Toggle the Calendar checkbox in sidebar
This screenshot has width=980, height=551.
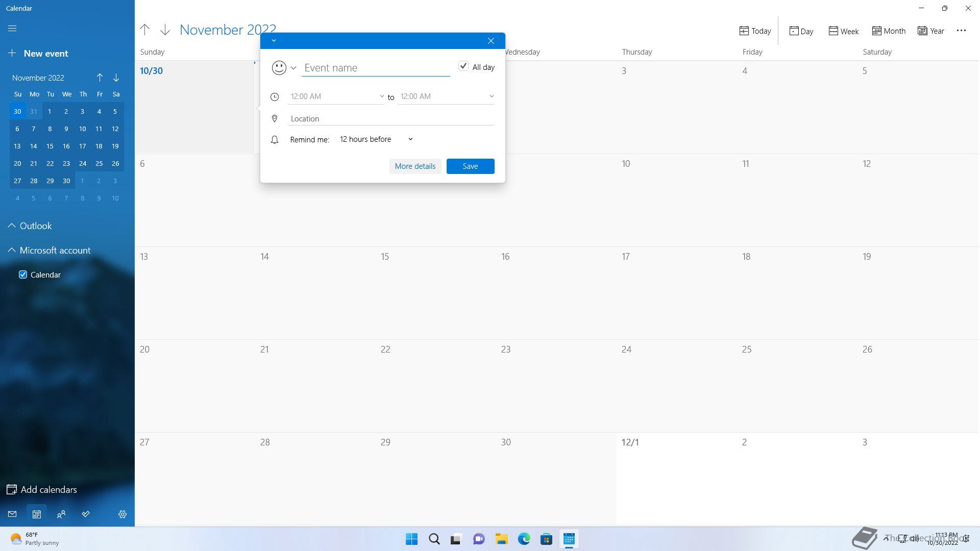click(x=23, y=274)
